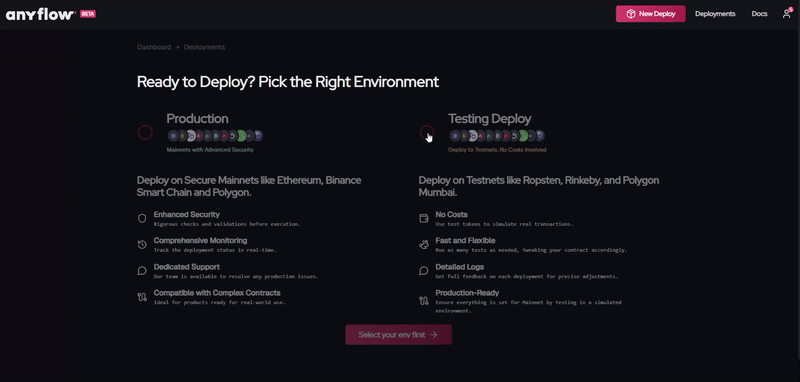Select the Production radio button
Image resolution: width=800 pixels, height=382 pixels.
(x=145, y=133)
